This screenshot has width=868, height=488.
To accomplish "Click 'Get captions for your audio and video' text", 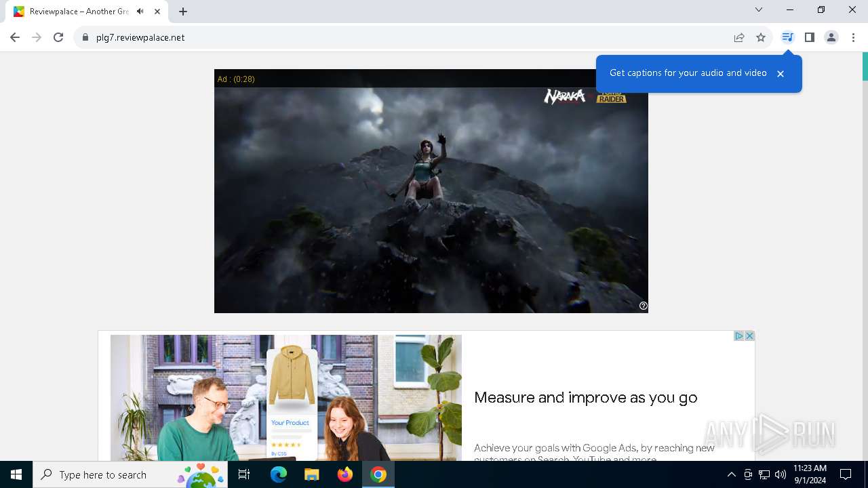I will [x=688, y=73].
